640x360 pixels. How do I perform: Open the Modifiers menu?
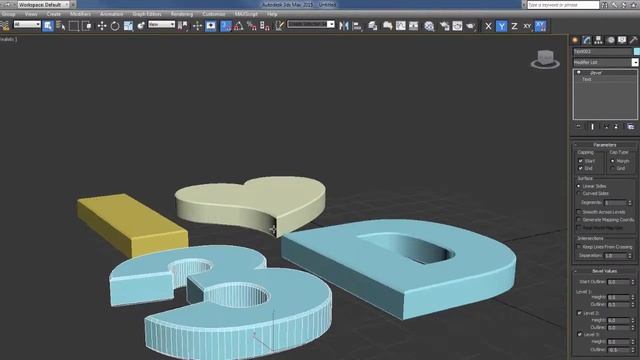[80, 14]
